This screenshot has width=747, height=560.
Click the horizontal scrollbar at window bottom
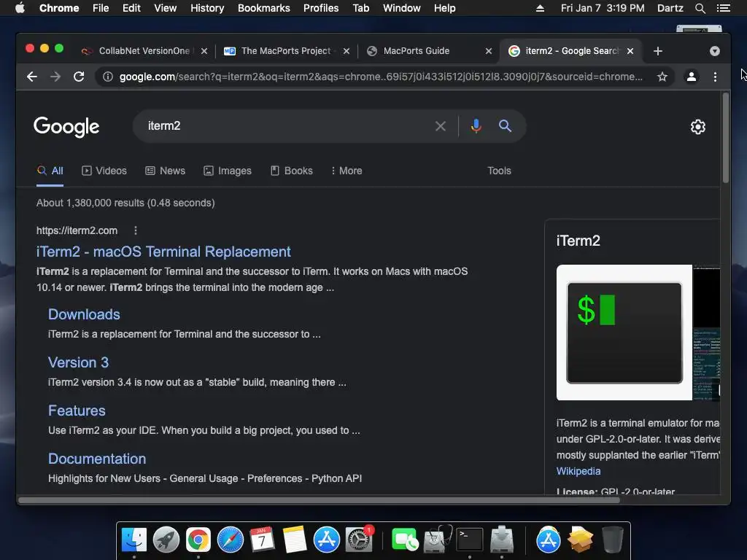[x=320, y=500]
